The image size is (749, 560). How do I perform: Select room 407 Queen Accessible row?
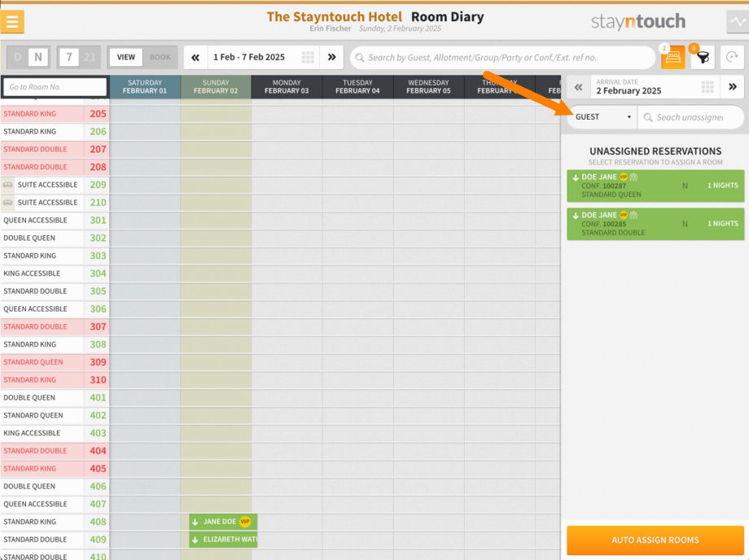pos(55,504)
